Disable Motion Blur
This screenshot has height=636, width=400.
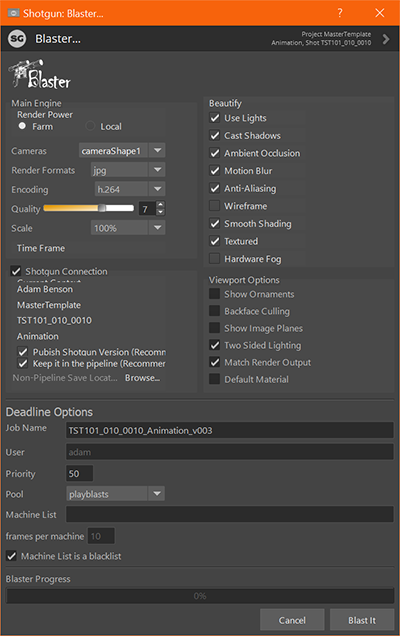point(215,171)
